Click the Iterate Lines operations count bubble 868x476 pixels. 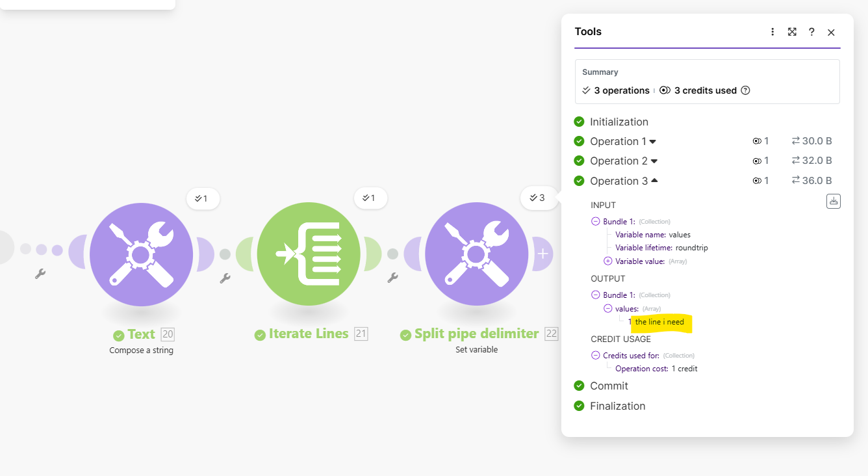pos(370,198)
